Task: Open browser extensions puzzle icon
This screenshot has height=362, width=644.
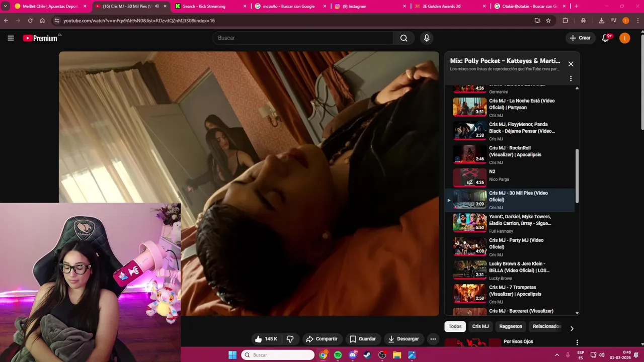Action: coord(566,21)
